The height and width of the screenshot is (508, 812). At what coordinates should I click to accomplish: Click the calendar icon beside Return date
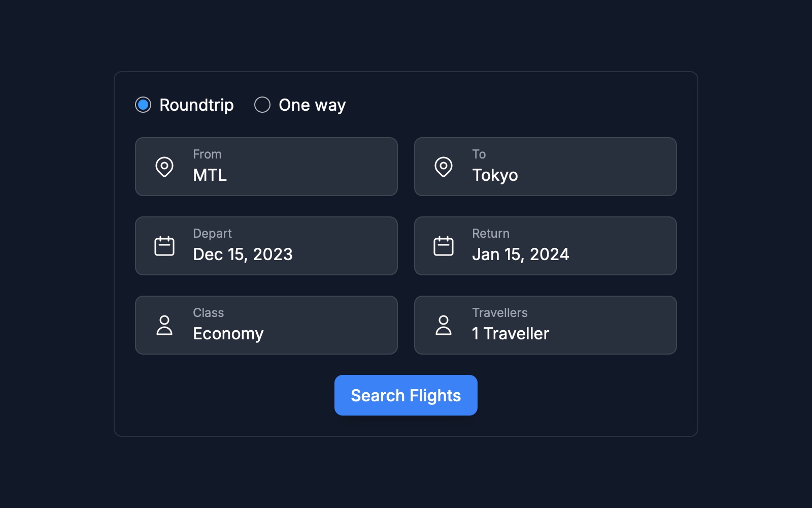point(444,245)
